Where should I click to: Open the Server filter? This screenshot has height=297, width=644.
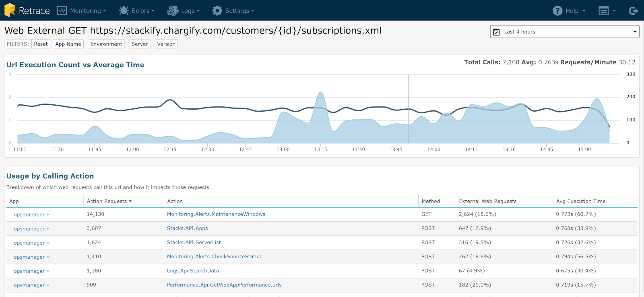pyautogui.click(x=140, y=44)
